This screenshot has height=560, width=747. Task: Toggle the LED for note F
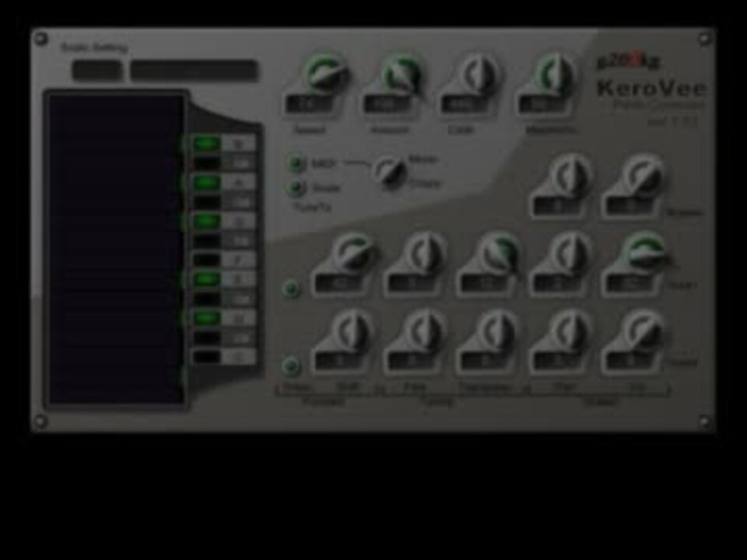point(207,260)
